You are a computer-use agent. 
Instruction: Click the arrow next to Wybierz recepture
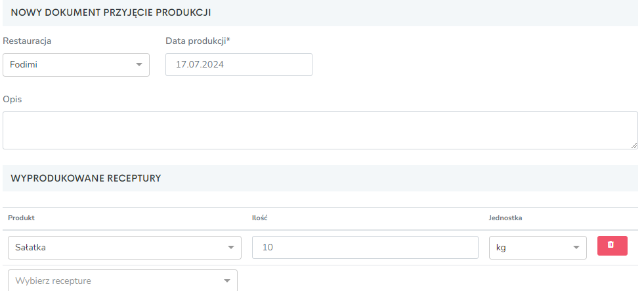[226, 281]
